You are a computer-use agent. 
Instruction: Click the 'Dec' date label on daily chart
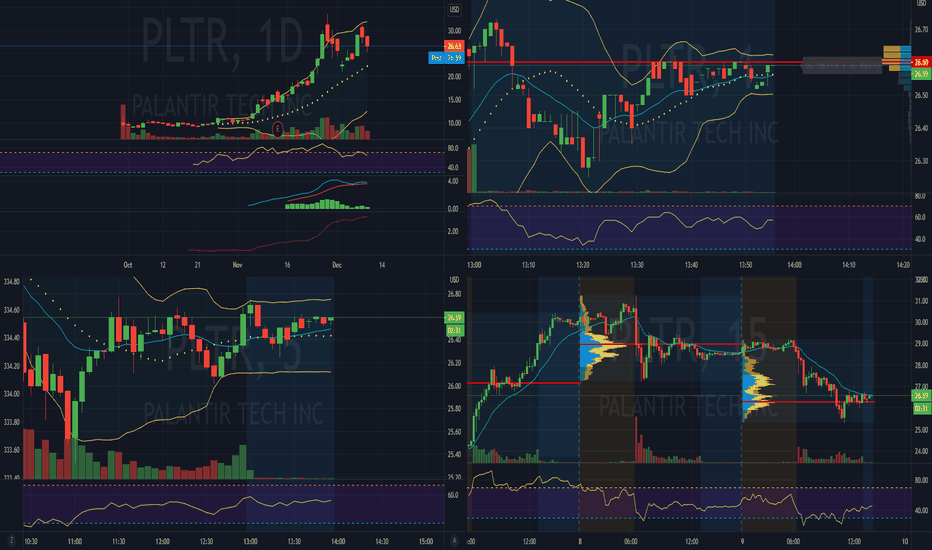(x=337, y=265)
